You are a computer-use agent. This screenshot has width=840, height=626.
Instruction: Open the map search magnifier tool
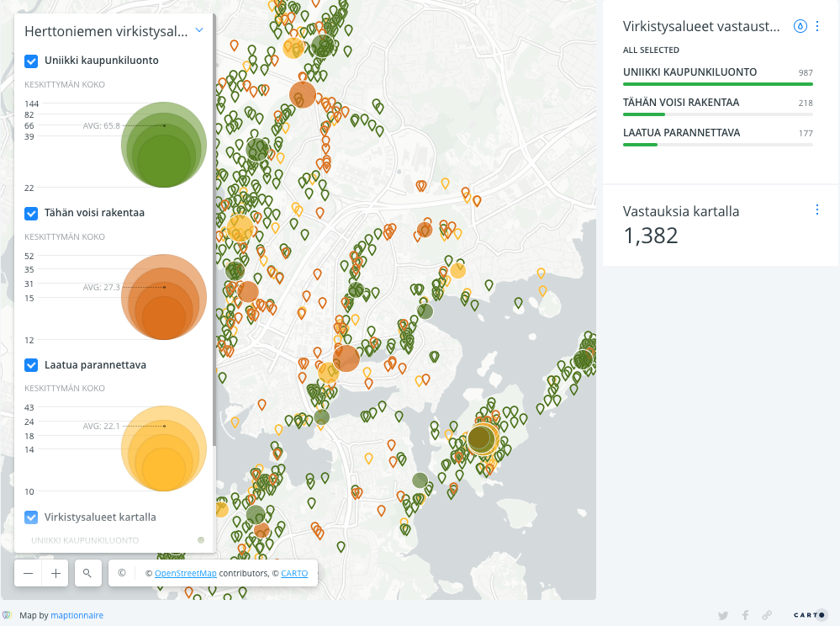click(87, 573)
